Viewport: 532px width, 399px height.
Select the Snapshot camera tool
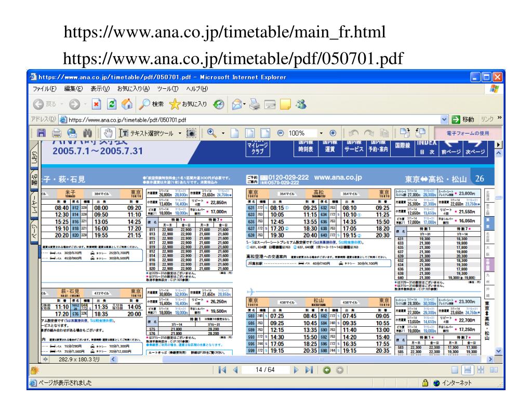191,133
